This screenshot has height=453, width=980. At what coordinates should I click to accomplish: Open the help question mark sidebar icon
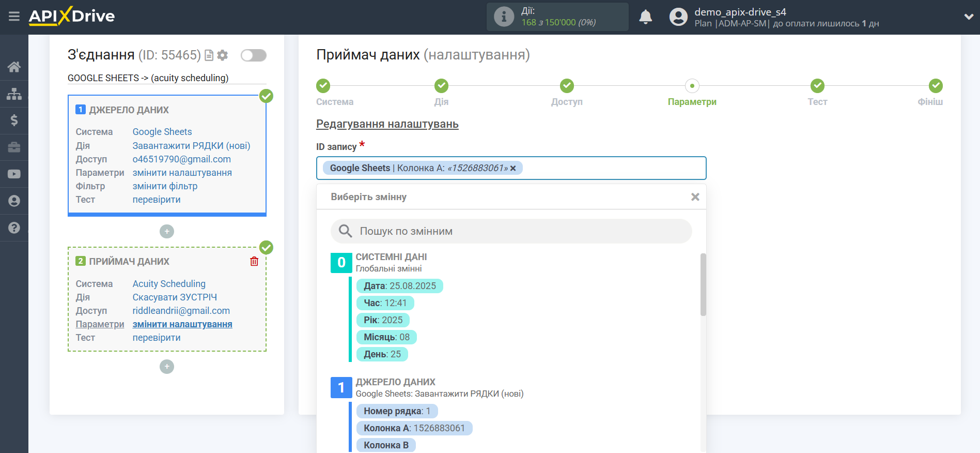pyautogui.click(x=14, y=228)
